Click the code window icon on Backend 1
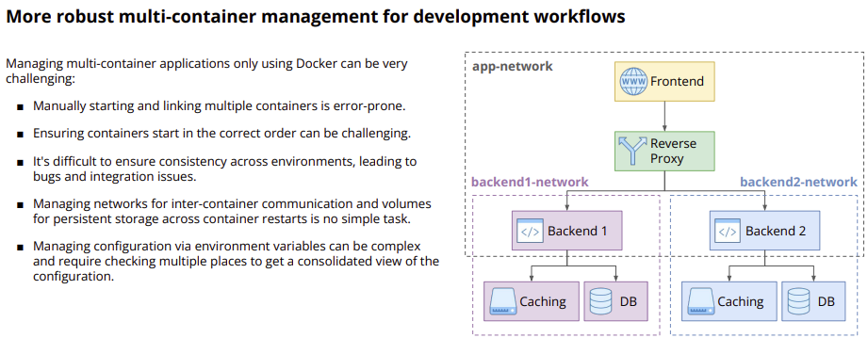Viewport: 868px width, 354px height. (x=530, y=231)
